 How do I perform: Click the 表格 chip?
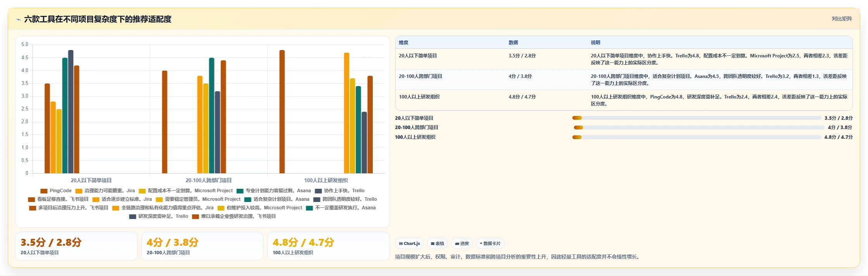437,243
